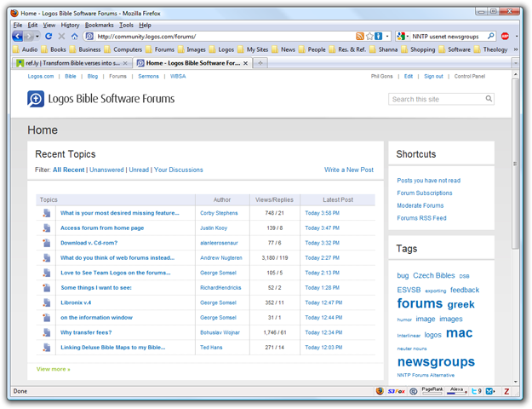532x409 pixels.
Task: Click the Stop loading X icon
Action: point(61,36)
